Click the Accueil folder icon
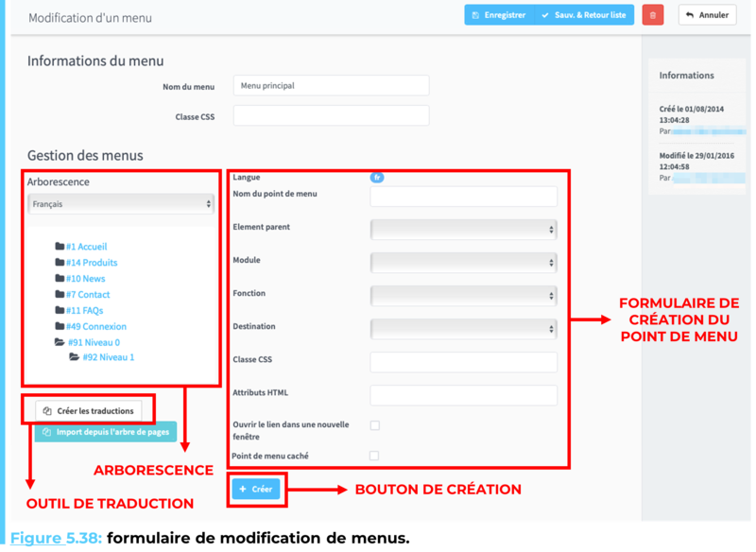 (x=60, y=247)
